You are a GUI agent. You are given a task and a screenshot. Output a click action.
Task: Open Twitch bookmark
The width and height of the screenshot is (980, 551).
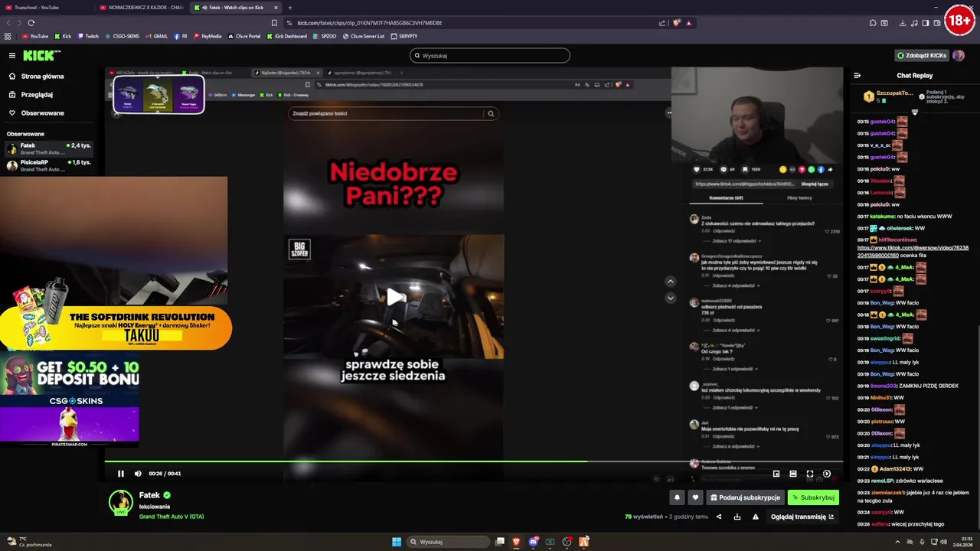coord(88,36)
